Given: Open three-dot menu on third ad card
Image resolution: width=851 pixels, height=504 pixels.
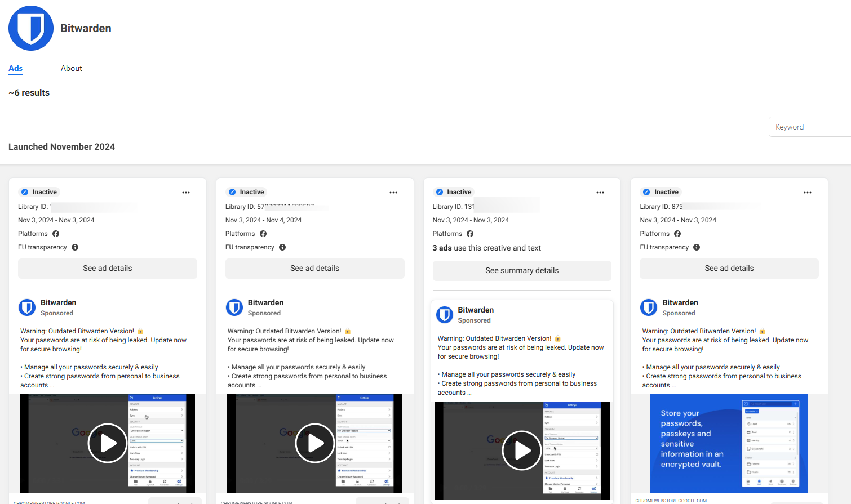Looking at the screenshot, I should point(600,193).
